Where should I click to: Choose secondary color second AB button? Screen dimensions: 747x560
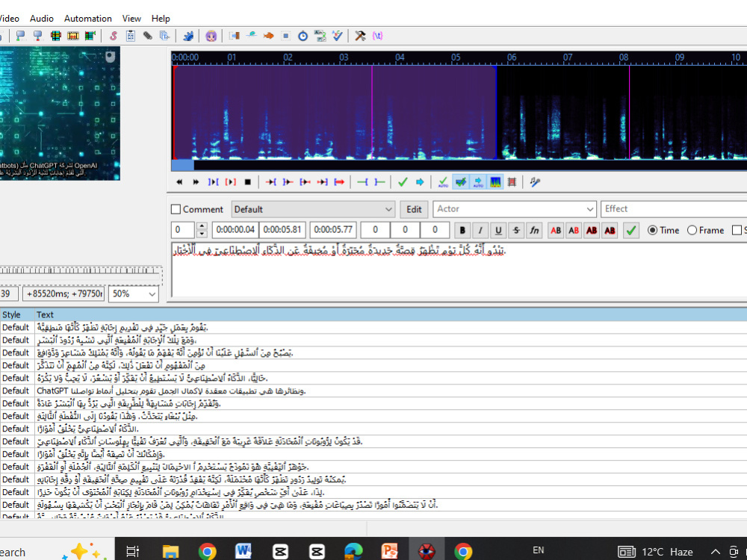click(574, 231)
